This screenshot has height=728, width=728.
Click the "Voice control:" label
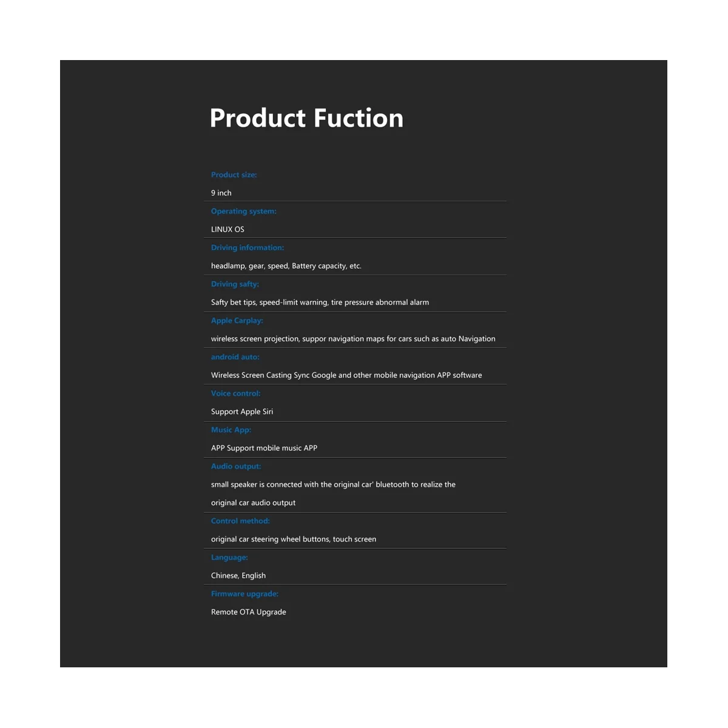click(235, 393)
